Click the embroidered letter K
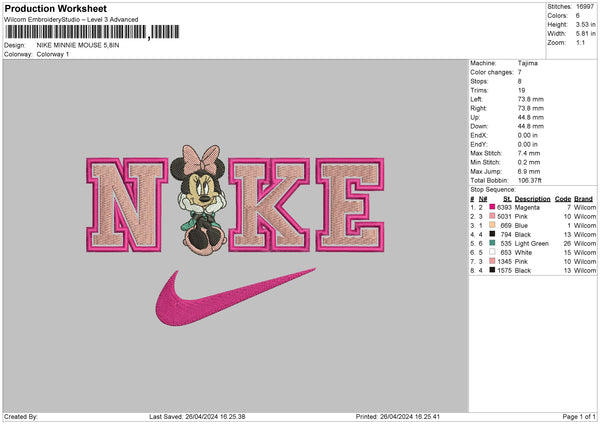600x424 pixels. [269, 205]
